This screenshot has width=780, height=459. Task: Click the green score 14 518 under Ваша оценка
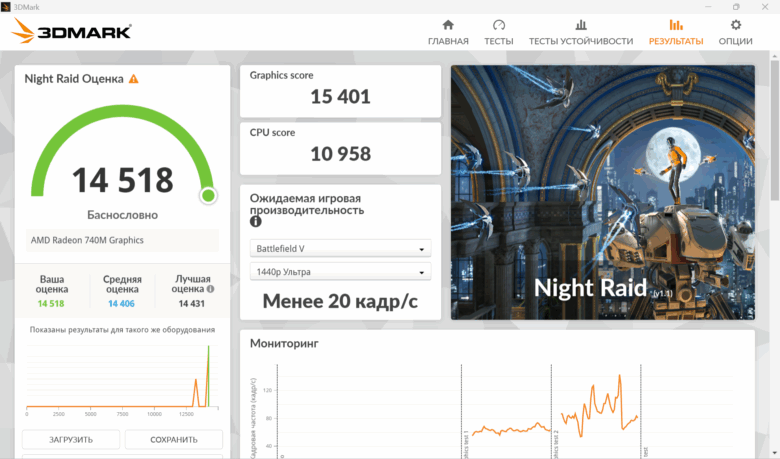tap(51, 304)
